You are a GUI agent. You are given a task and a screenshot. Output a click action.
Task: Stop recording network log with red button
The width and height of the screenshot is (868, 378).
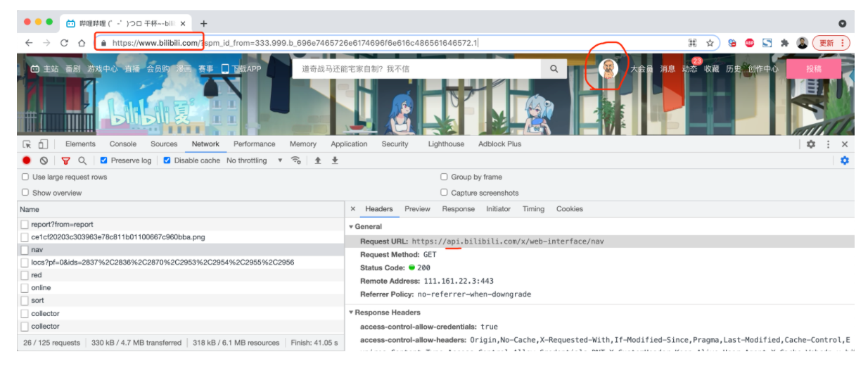pos(27,160)
